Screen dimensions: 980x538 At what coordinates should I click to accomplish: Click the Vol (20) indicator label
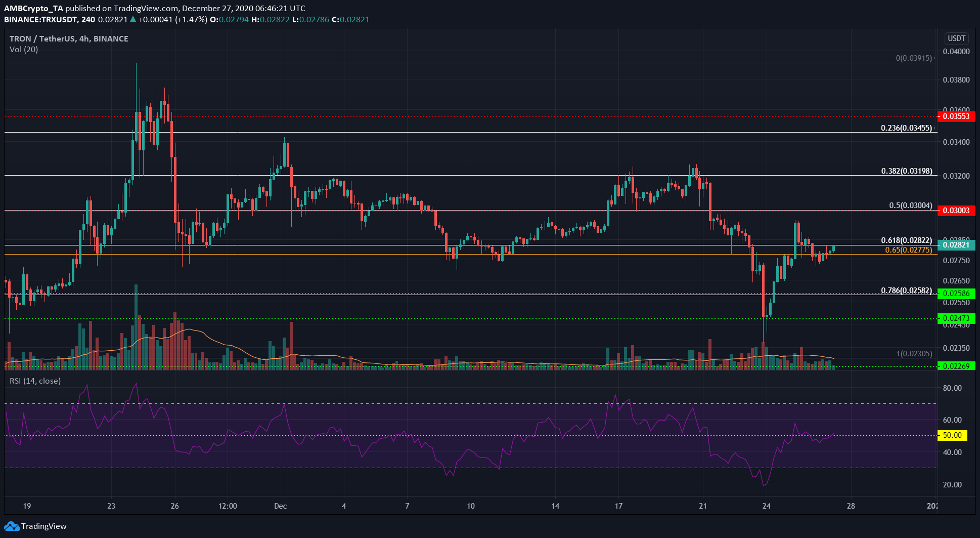24,50
